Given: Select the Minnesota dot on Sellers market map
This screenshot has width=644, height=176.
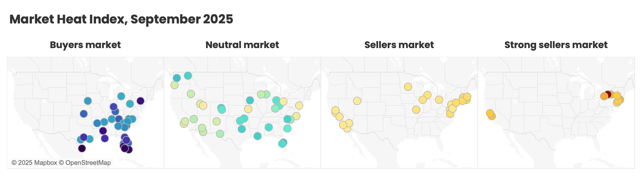Looking at the screenshot, I should click(408, 87).
